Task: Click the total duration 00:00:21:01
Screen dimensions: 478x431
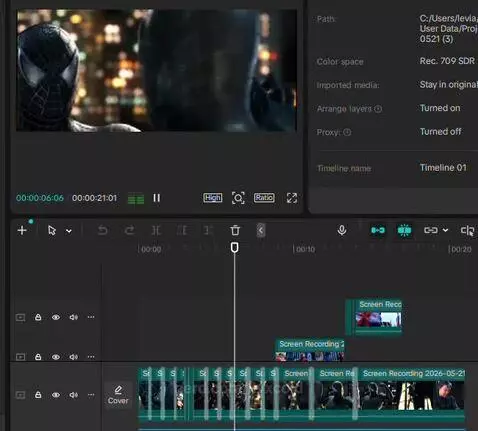Action: (x=94, y=198)
